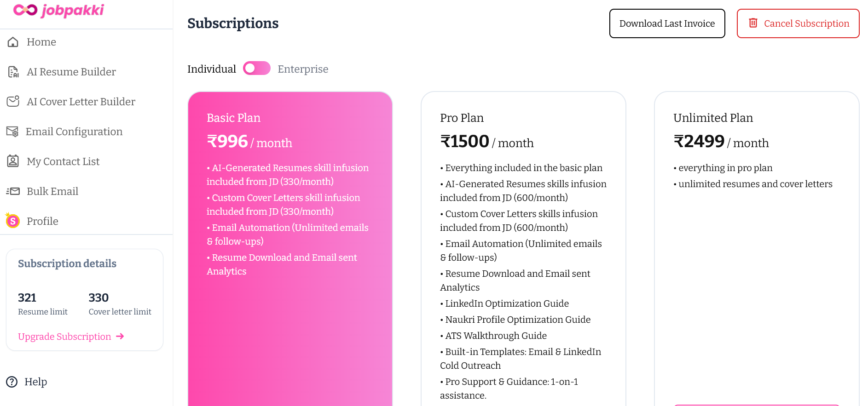The height and width of the screenshot is (406, 868).
Task: Select the Unlimited Plan card
Action: tap(756, 276)
